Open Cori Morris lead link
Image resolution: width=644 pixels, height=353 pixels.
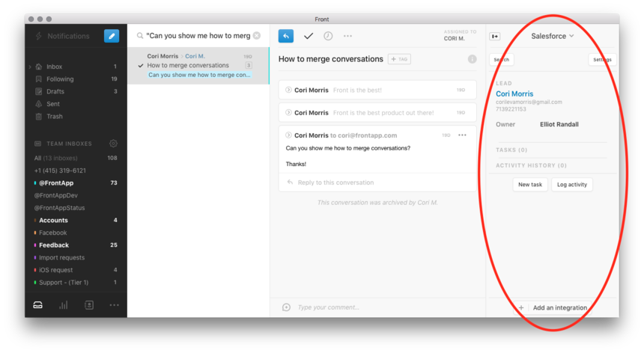pyautogui.click(x=514, y=94)
